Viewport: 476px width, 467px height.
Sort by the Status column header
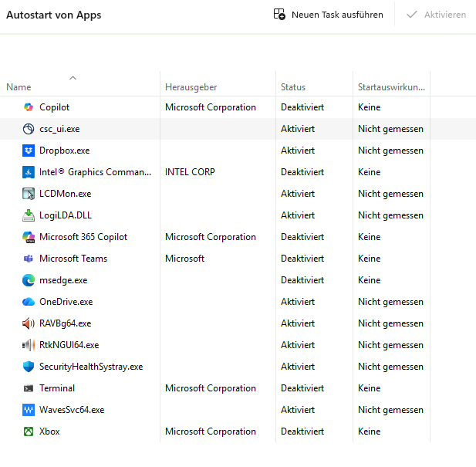pyautogui.click(x=293, y=87)
